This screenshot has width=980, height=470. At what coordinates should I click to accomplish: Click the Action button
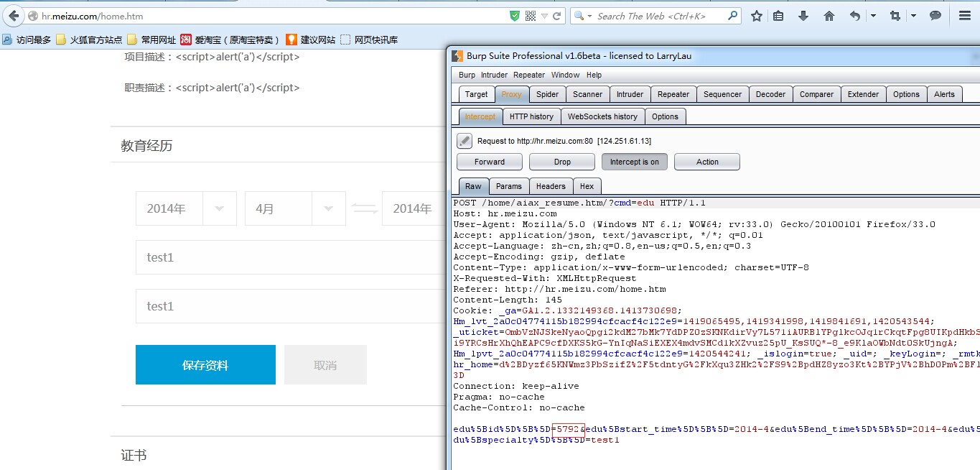tap(707, 162)
